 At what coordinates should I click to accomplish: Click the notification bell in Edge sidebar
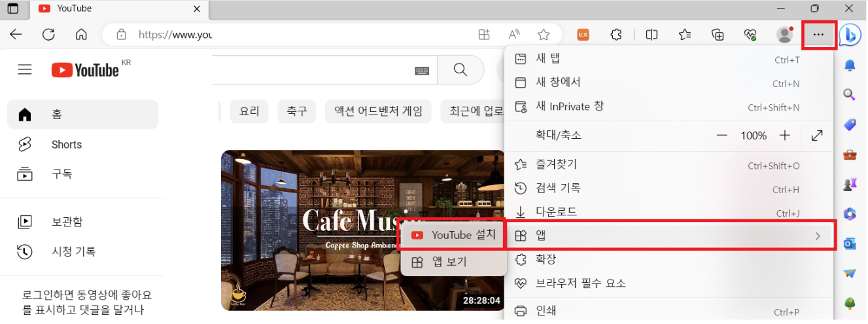pyautogui.click(x=850, y=65)
